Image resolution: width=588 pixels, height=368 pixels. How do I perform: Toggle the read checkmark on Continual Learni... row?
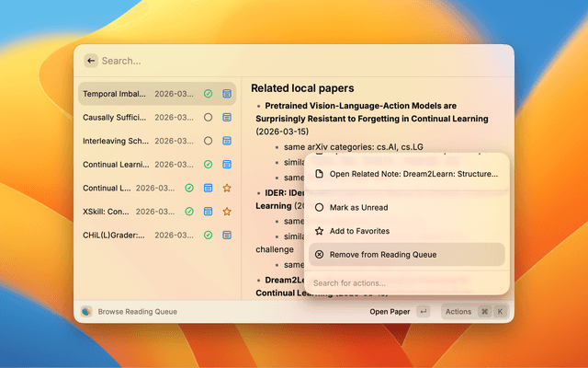[209, 165]
